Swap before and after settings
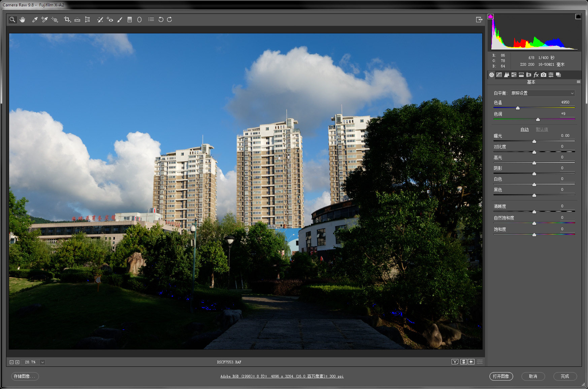The height and width of the screenshot is (389, 588). [x=463, y=362]
